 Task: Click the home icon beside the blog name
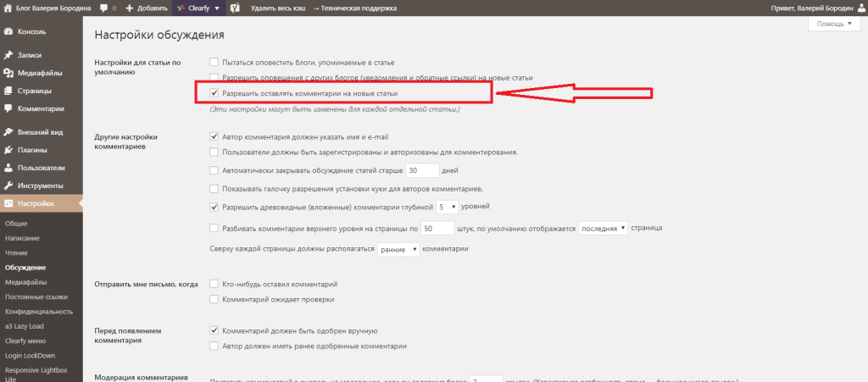8,8
